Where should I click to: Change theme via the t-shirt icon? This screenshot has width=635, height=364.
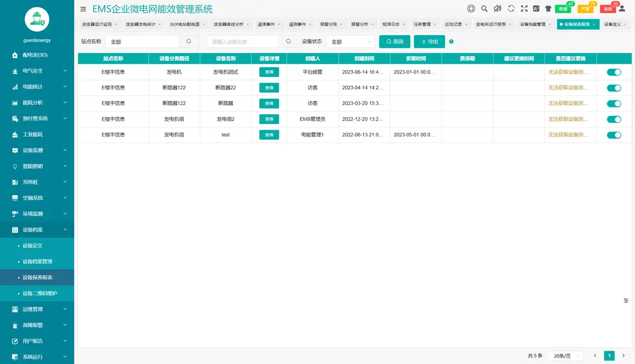[x=548, y=8]
